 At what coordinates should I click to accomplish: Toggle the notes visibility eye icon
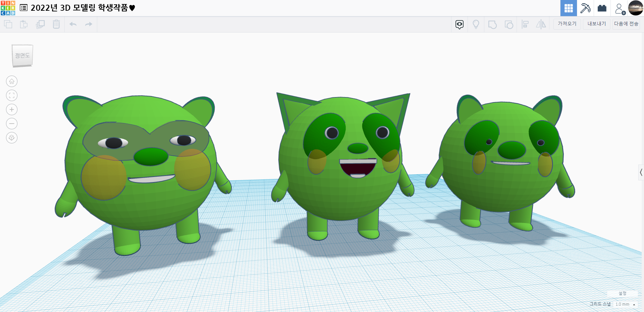click(460, 25)
